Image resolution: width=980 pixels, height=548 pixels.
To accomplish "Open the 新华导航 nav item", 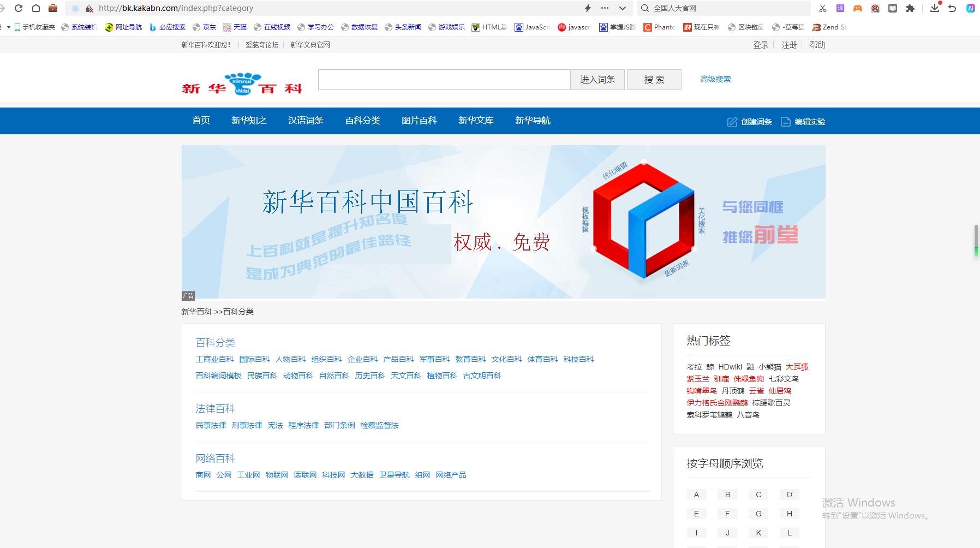I will coord(533,121).
